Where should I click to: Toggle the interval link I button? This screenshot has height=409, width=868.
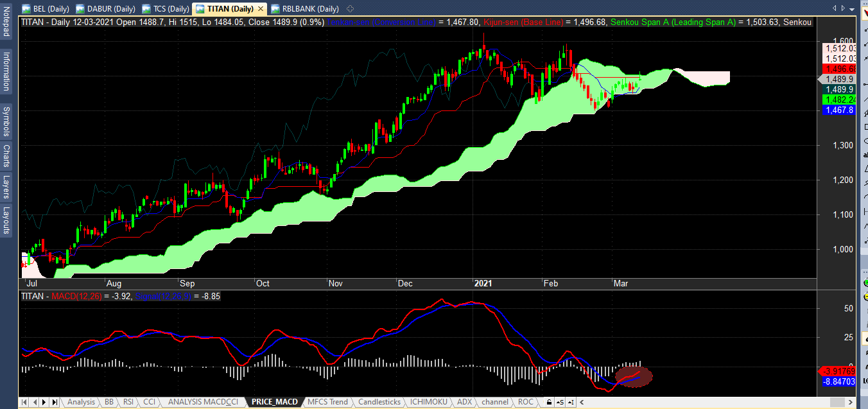click(571, 402)
